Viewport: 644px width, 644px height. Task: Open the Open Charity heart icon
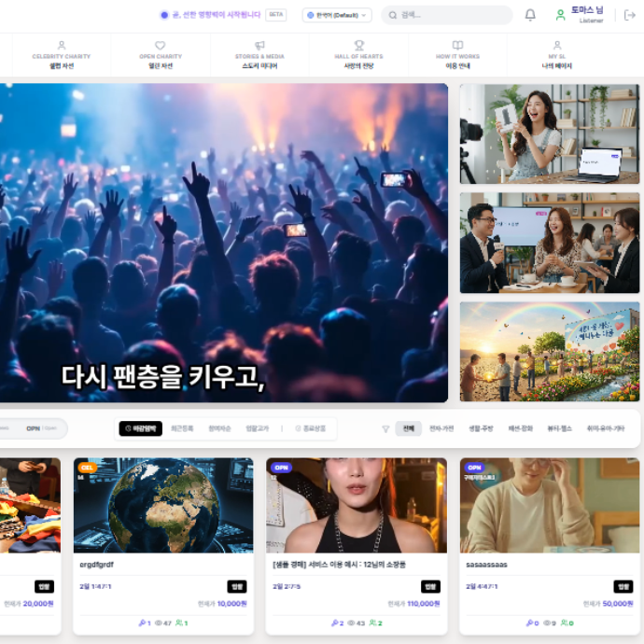coord(161,45)
